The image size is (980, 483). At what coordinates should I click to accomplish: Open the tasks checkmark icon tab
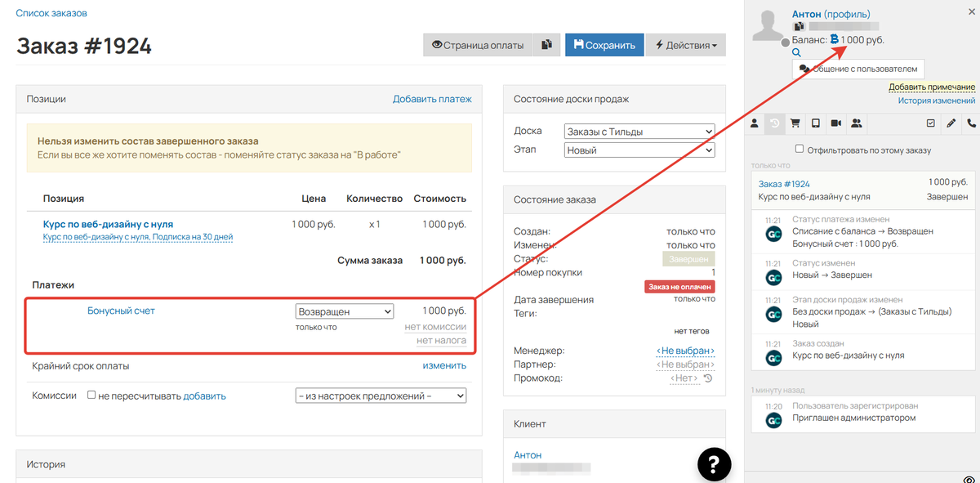[930, 123]
